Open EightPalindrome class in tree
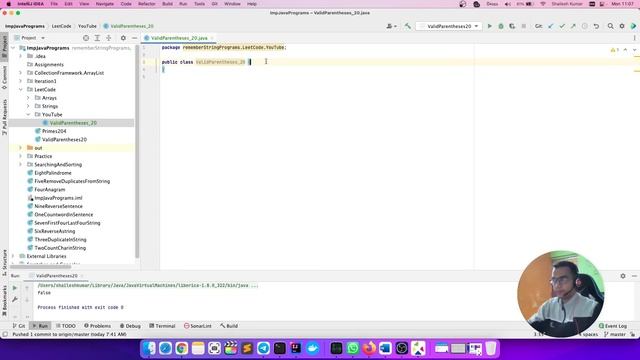This screenshot has width=640, height=360. click(x=53, y=173)
